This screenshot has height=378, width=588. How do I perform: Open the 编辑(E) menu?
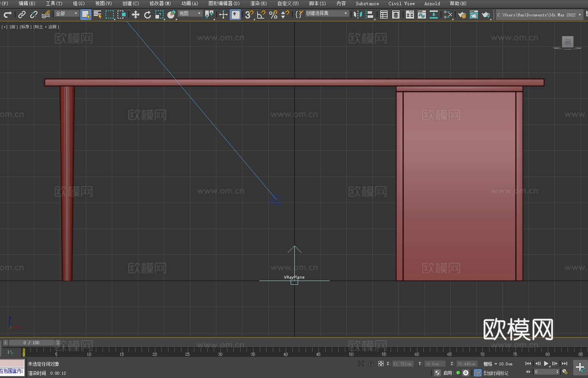[27, 3]
